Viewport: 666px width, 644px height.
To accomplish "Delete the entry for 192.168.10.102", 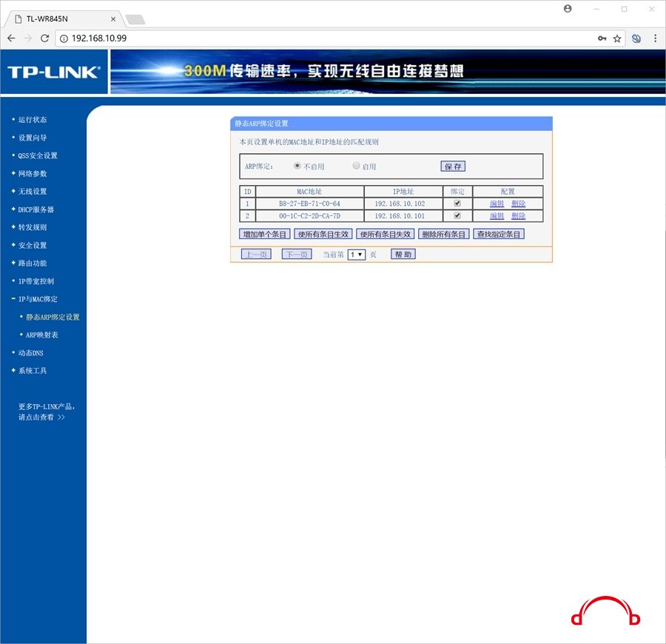I will coord(518,204).
